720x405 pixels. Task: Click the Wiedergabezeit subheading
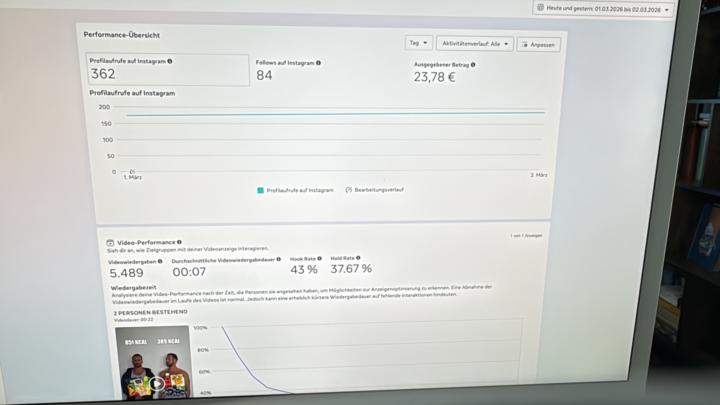click(133, 287)
